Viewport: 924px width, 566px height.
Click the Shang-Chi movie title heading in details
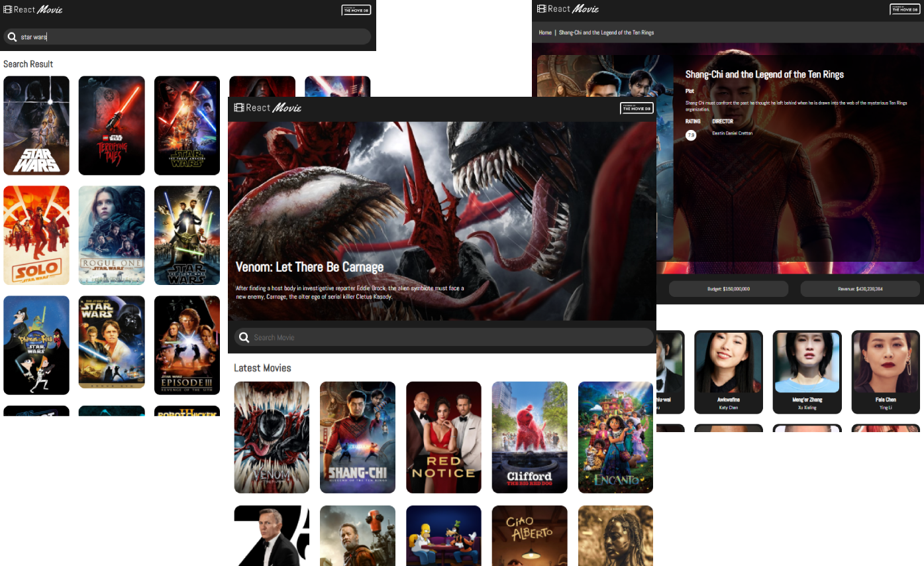tap(764, 74)
